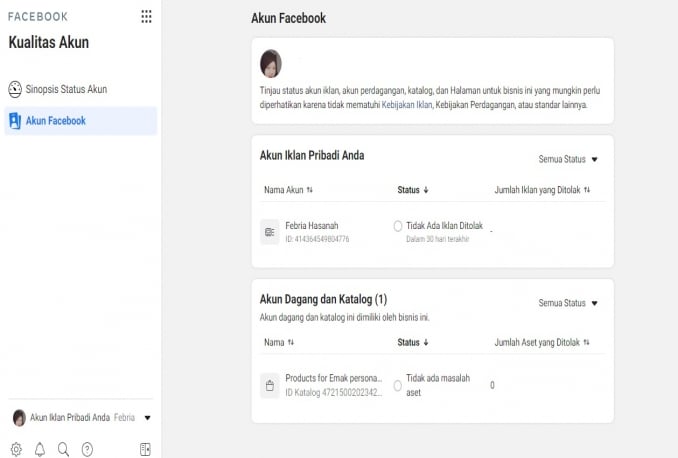The width and height of the screenshot is (678, 458).
Task: Click the catalog icon beside Products for Emak
Action: [269, 385]
